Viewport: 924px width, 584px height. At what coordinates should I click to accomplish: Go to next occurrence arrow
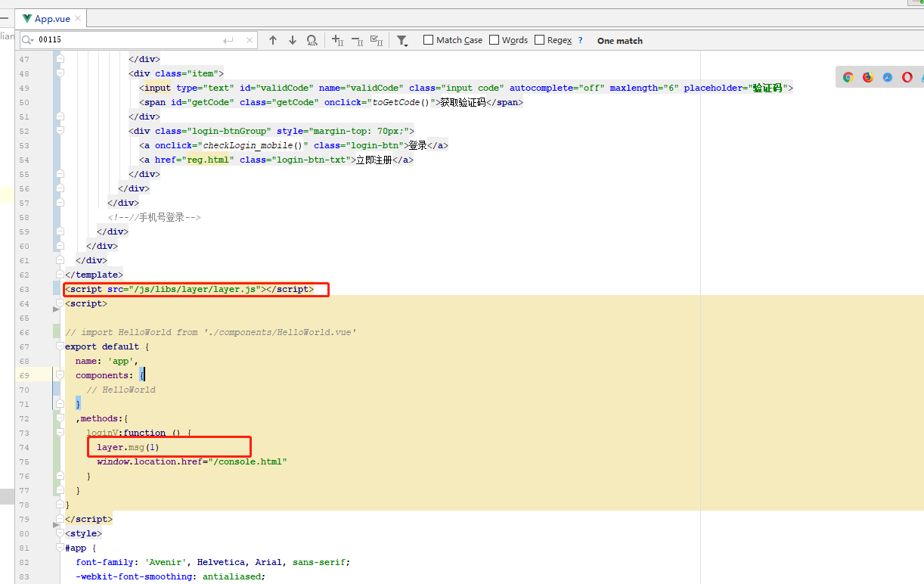[293, 40]
